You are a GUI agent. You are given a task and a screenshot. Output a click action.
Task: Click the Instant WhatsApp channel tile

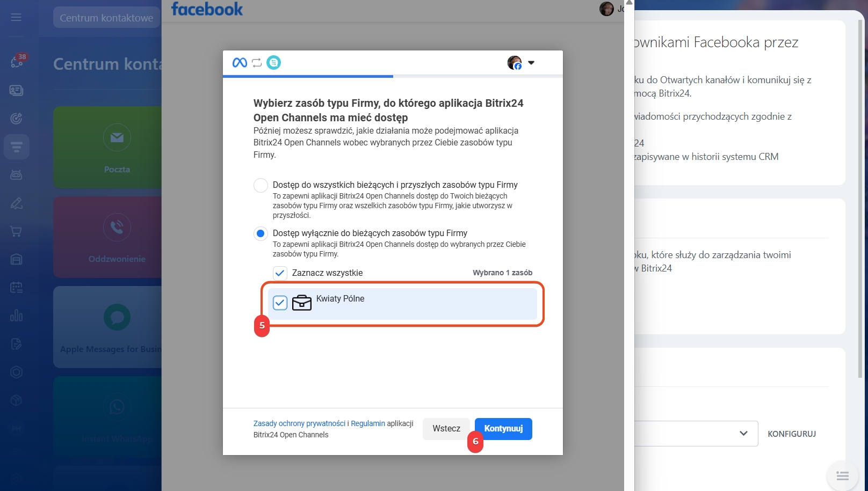pos(107,416)
